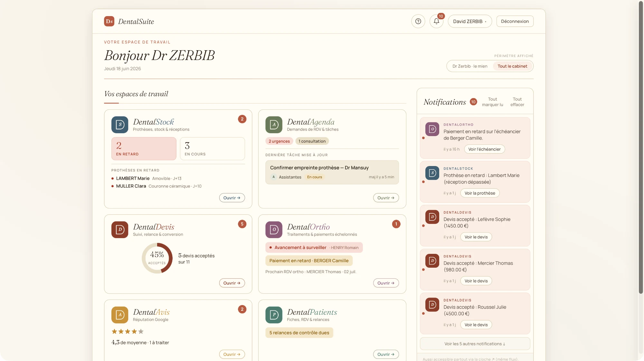644x361 pixels.
Task: Click the Assistantes avatar A icon
Action: coord(273,177)
